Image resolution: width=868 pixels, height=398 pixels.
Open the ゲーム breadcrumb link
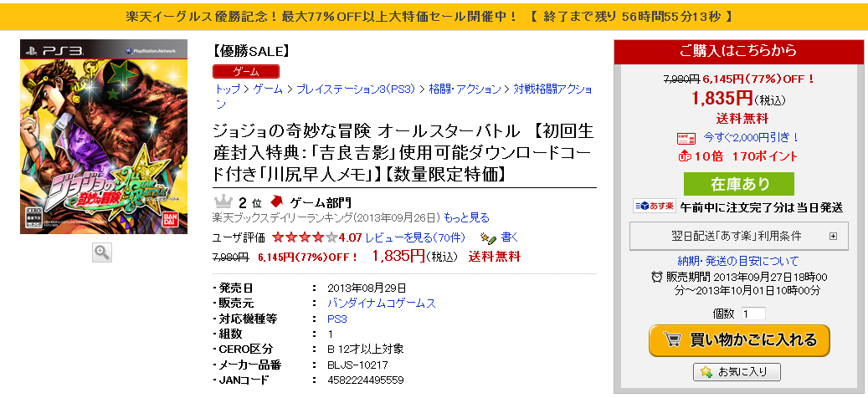point(268,89)
